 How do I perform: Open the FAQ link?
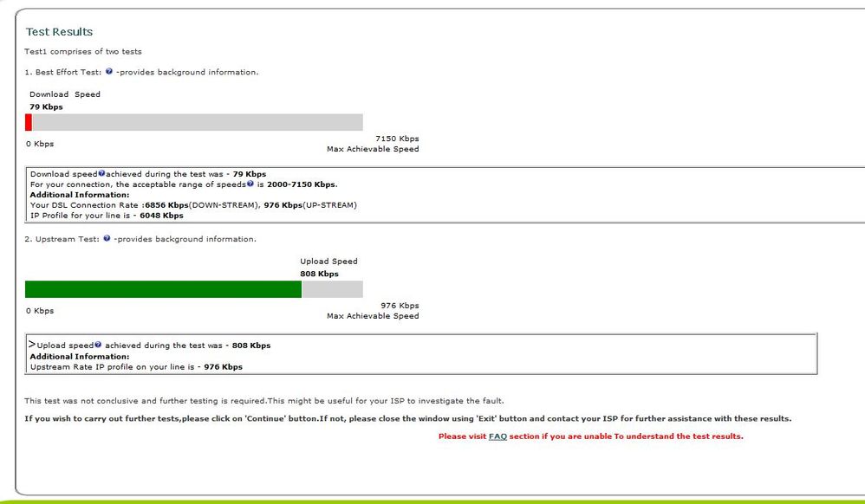(498, 436)
